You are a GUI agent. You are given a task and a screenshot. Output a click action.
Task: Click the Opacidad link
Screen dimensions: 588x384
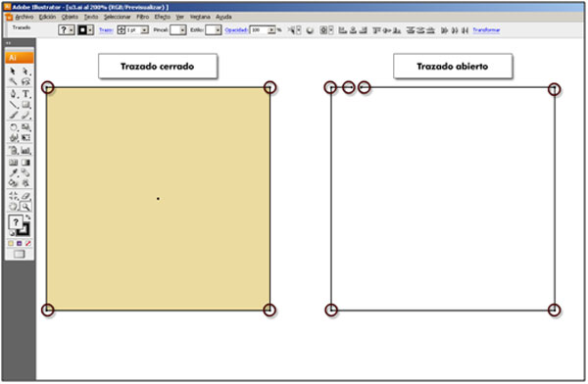(x=236, y=30)
